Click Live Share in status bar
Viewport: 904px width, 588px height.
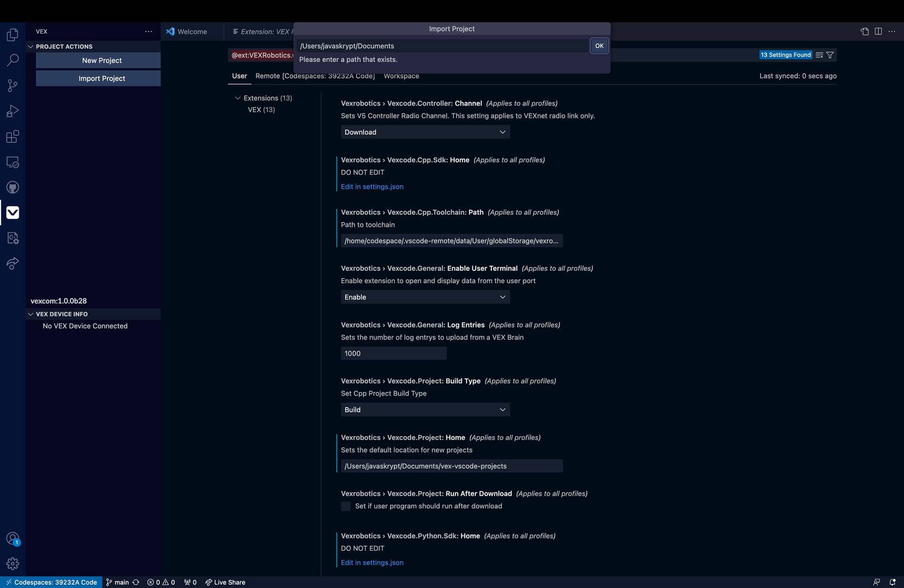click(225, 582)
